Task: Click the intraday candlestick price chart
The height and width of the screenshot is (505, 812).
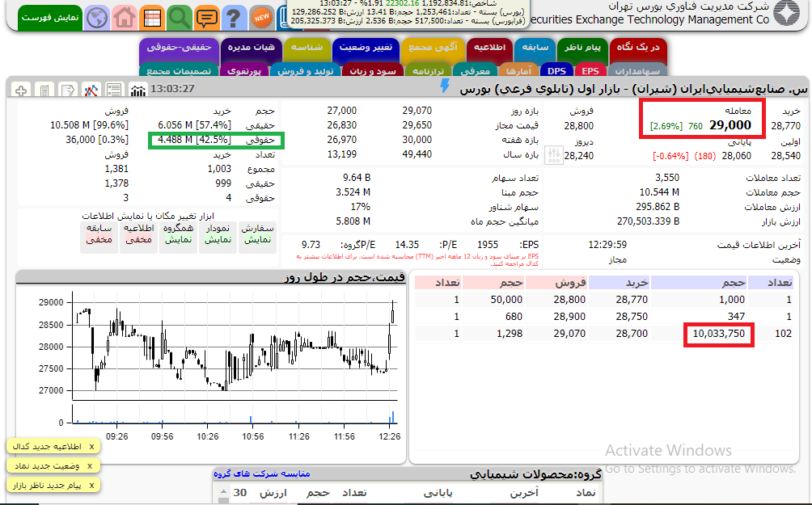Action: (x=235, y=346)
